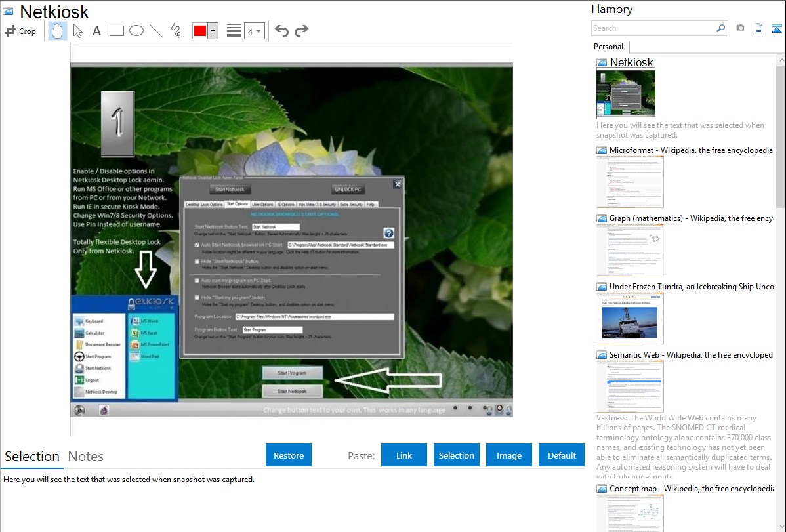Switch to the Notes tab
Viewport: 786px width, 532px height.
[x=86, y=457]
